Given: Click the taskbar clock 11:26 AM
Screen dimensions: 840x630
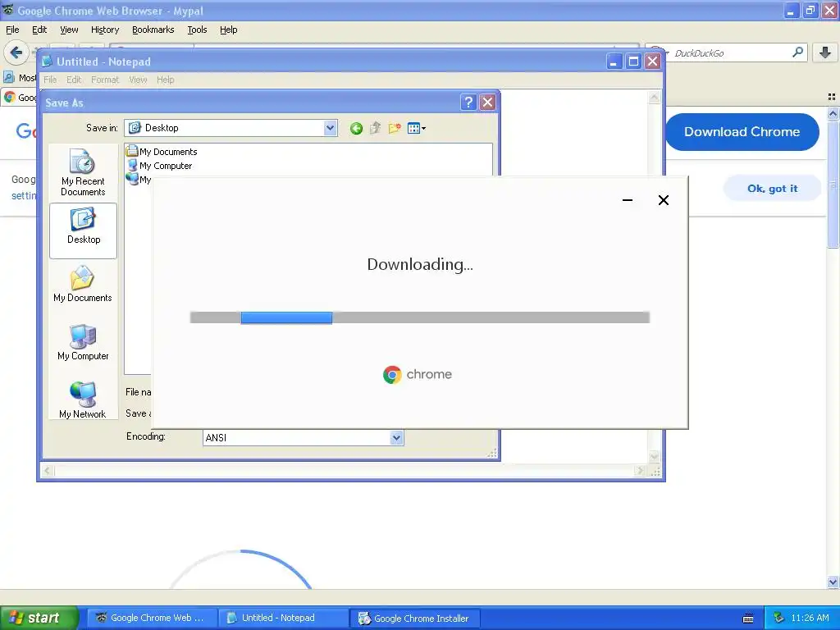Looking at the screenshot, I should [810, 618].
